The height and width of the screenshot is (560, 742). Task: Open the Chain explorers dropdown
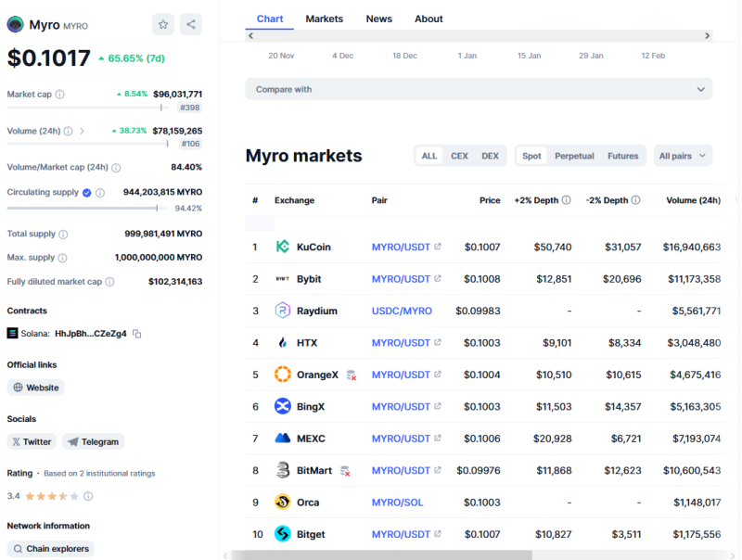click(x=51, y=549)
